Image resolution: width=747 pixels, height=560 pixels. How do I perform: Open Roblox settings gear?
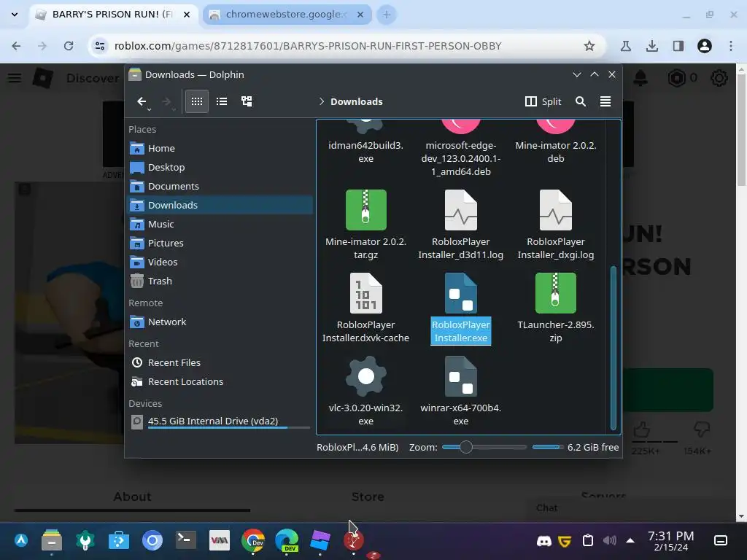click(719, 77)
